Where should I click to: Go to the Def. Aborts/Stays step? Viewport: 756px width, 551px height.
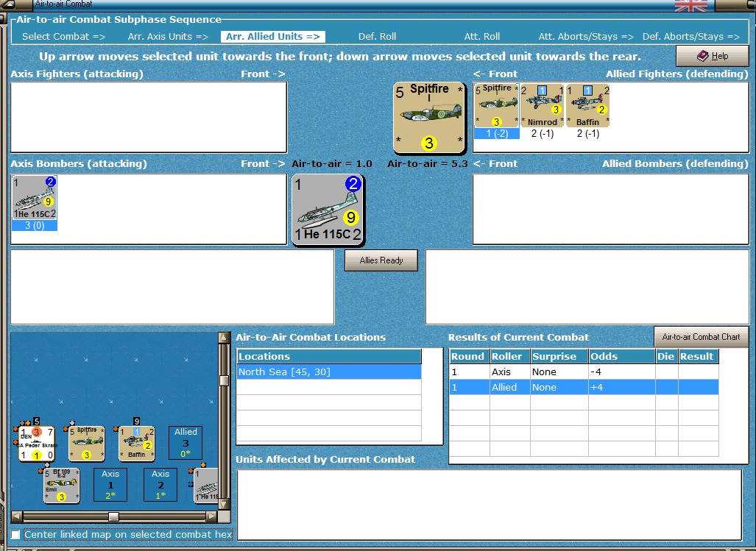(691, 37)
